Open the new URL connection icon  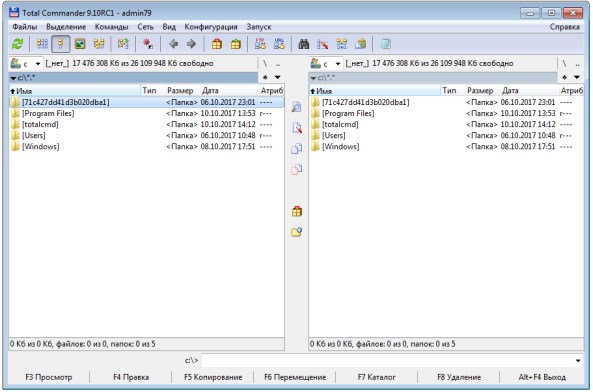pos(279,44)
